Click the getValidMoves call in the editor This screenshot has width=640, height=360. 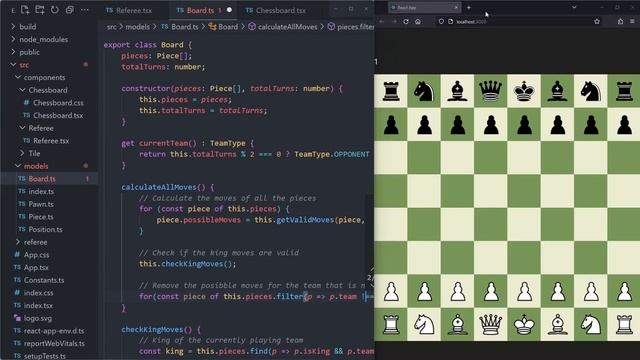pos(305,220)
